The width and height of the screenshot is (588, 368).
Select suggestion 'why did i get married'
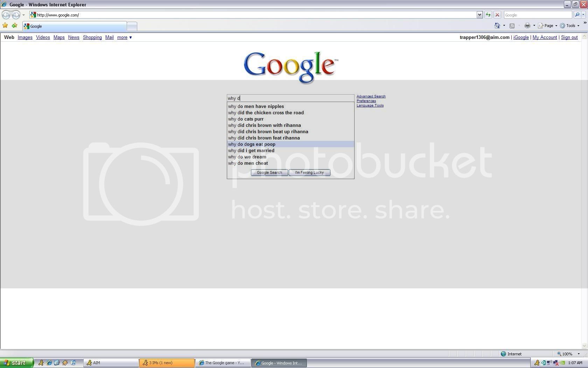290,151
